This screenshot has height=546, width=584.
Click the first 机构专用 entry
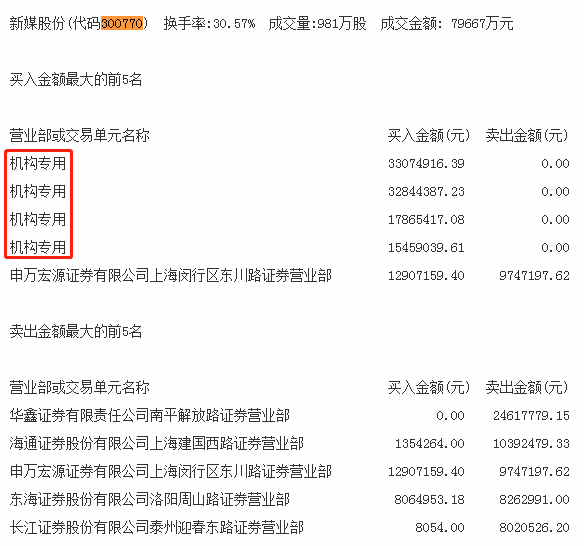38,164
